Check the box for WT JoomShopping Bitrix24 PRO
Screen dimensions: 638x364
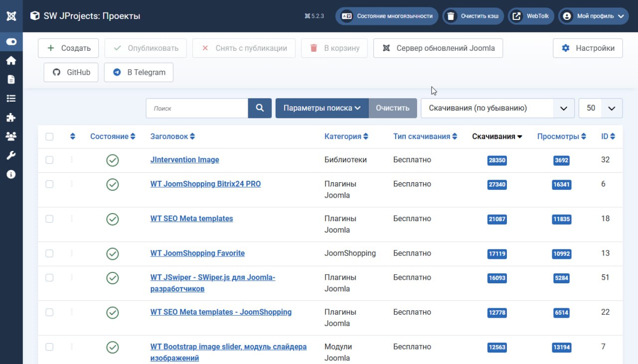49,184
